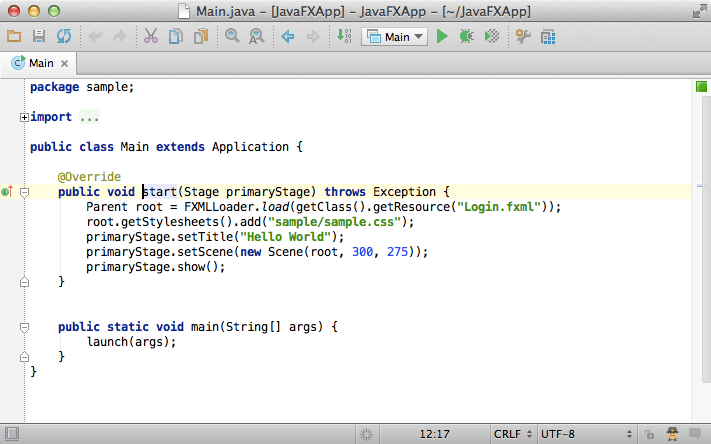The width and height of the screenshot is (711, 444).
Task: Click the package keyword on first line
Action: tap(54, 87)
